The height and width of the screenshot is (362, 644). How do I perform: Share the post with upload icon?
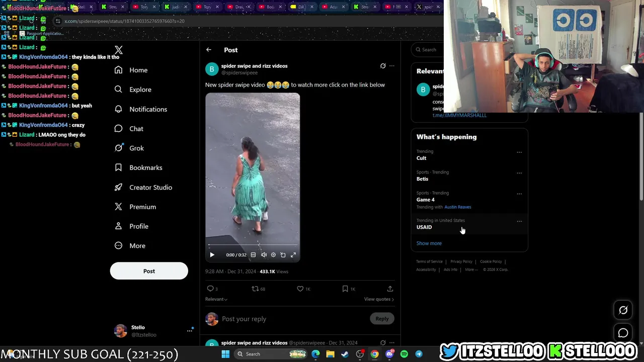[390, 289]
